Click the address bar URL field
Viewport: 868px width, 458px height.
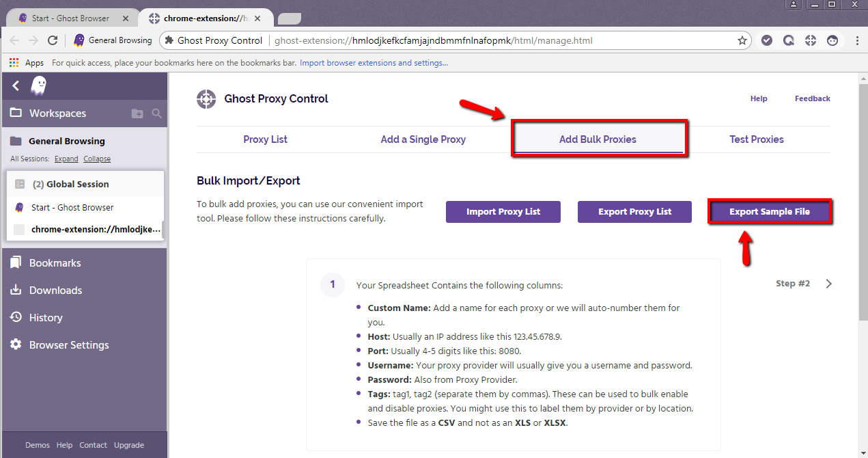point(454,40)
